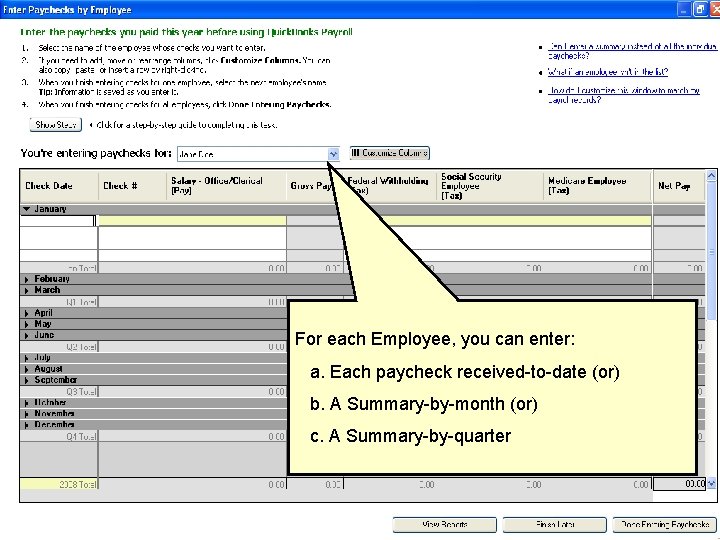This screenshot has width=720, height=540.
Task: Click the Q2 Total row label
Action: [81, 347]
